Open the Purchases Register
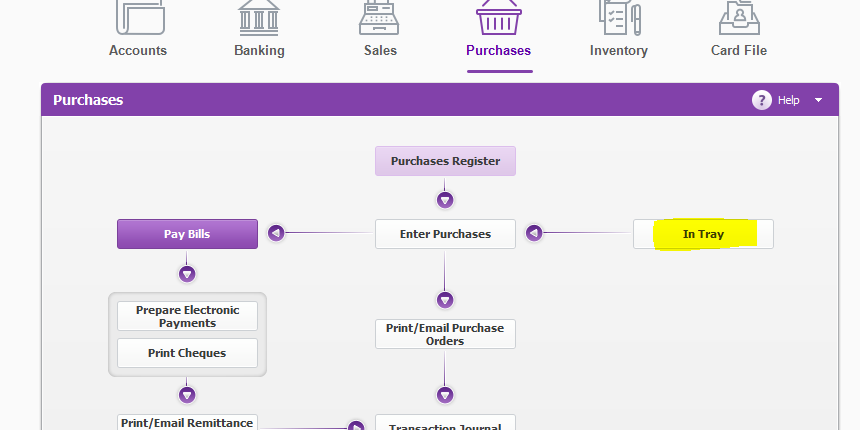The image size is (860, 430). click(445, 161)
